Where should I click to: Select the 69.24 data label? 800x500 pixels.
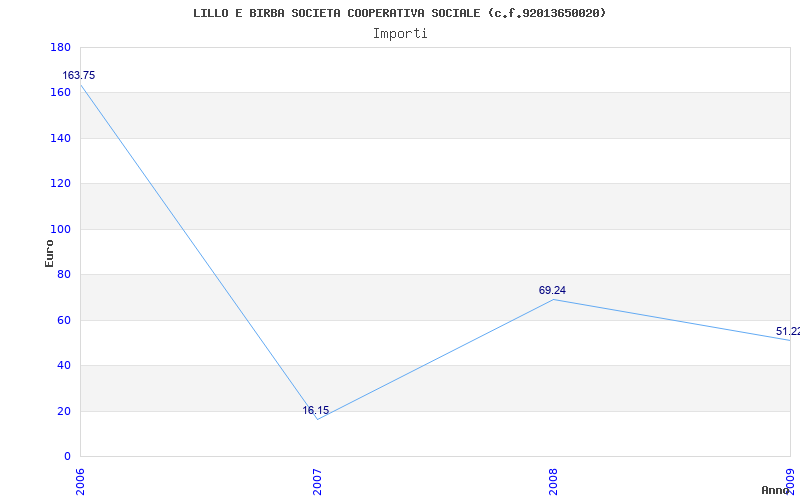[x=552, y=290]
